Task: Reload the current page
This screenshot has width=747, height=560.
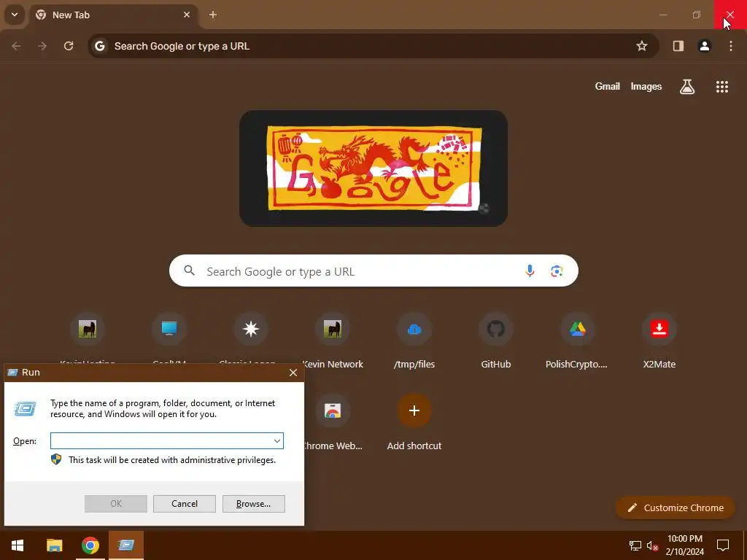Action: [x=69, y=46]
